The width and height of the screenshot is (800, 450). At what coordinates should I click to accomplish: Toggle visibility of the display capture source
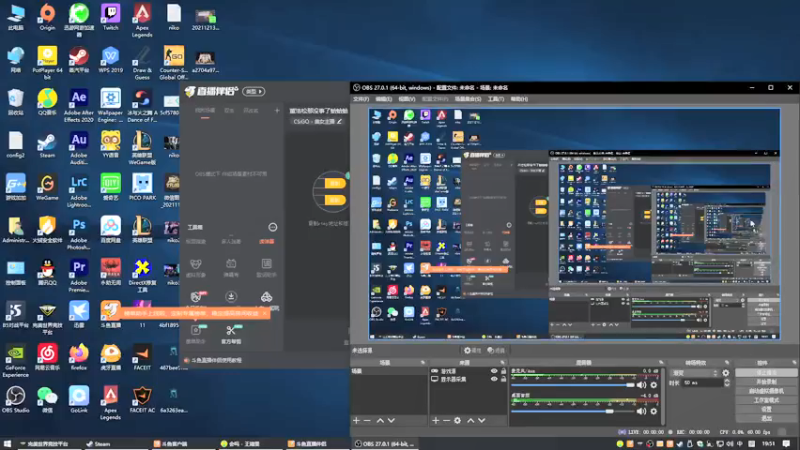click(494, 379)
